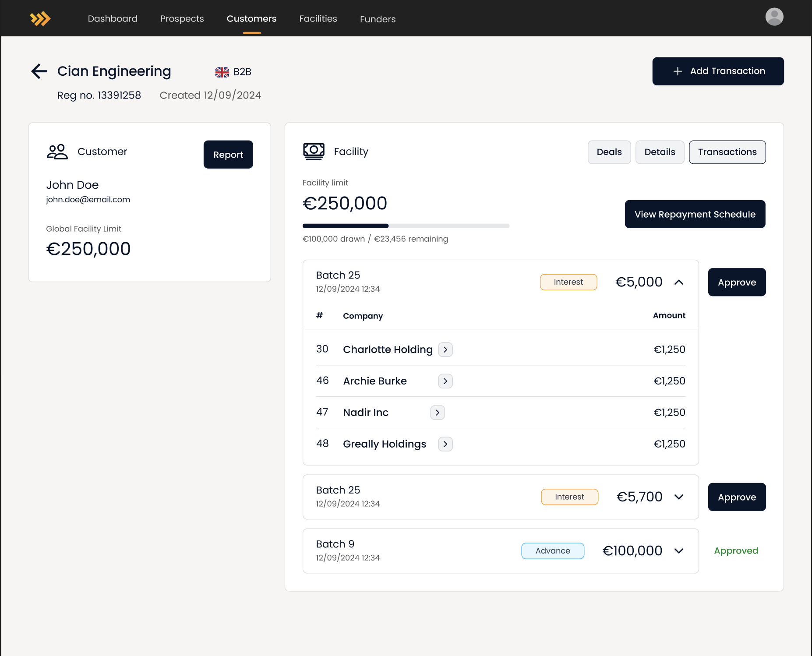812x656 pixels.
Task: Click the John Doe customer name
Action: pyautogui.click(x=72, y=185)
